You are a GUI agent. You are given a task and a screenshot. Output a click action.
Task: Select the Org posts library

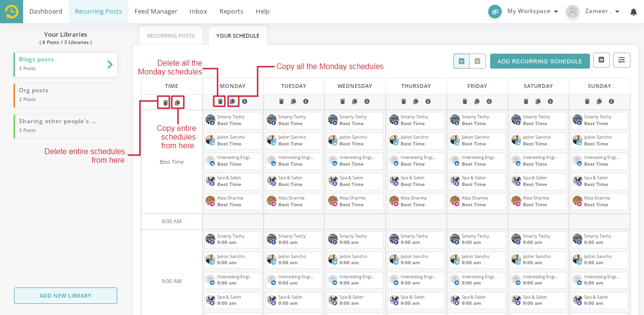[66, 95]
